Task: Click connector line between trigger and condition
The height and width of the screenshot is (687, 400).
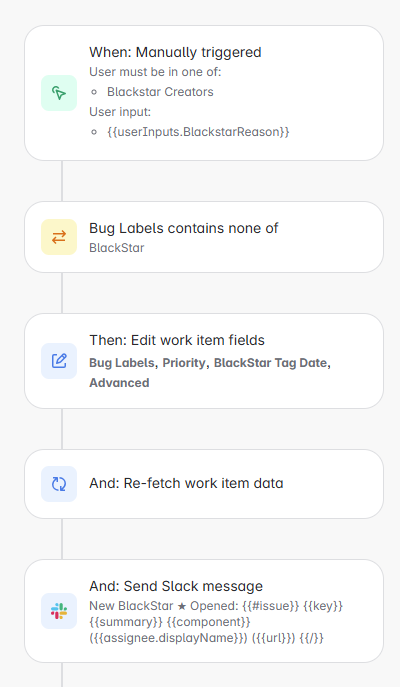Action: pyautogui.click(x=62, y=181)
